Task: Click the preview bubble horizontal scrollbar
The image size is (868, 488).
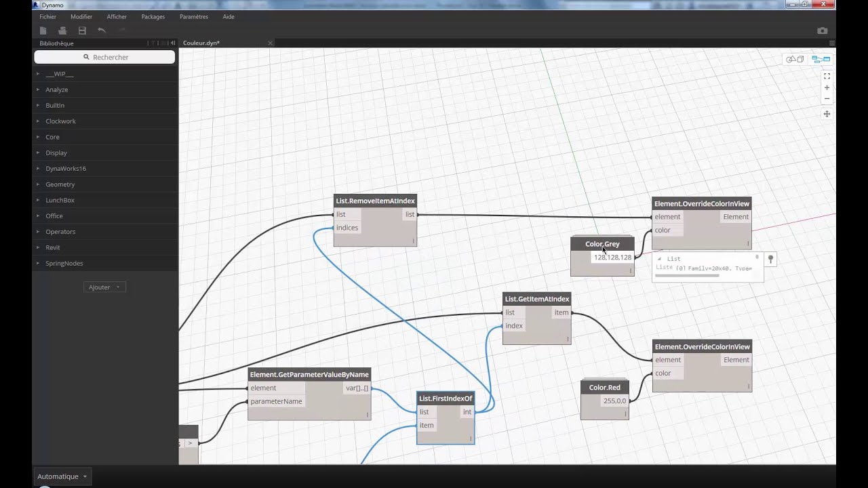Action: click(x=687, y=276)
